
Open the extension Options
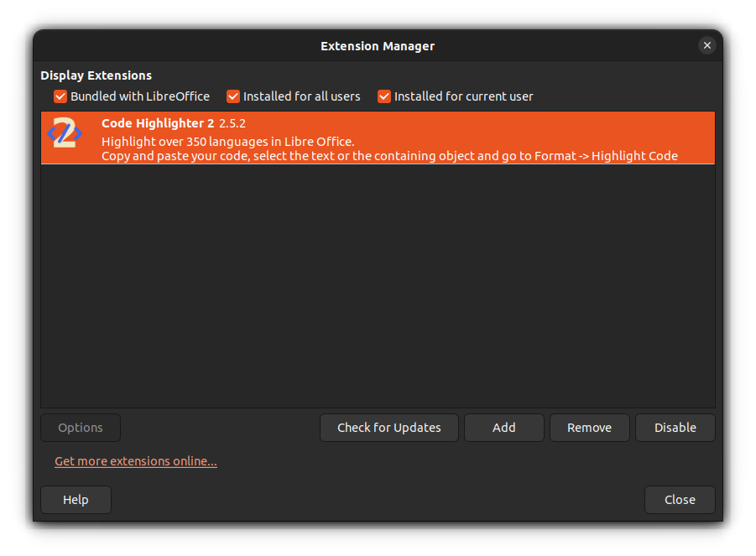[x=81, y=428]
